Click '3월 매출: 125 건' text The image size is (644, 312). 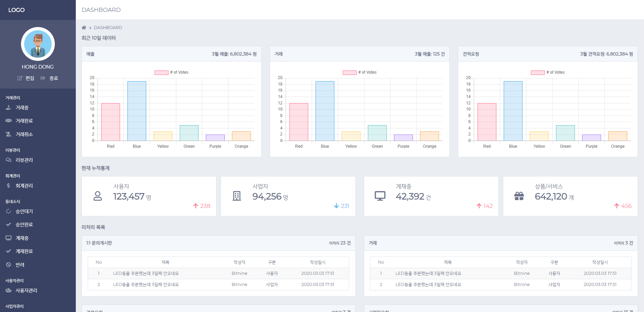coord(430,54)
